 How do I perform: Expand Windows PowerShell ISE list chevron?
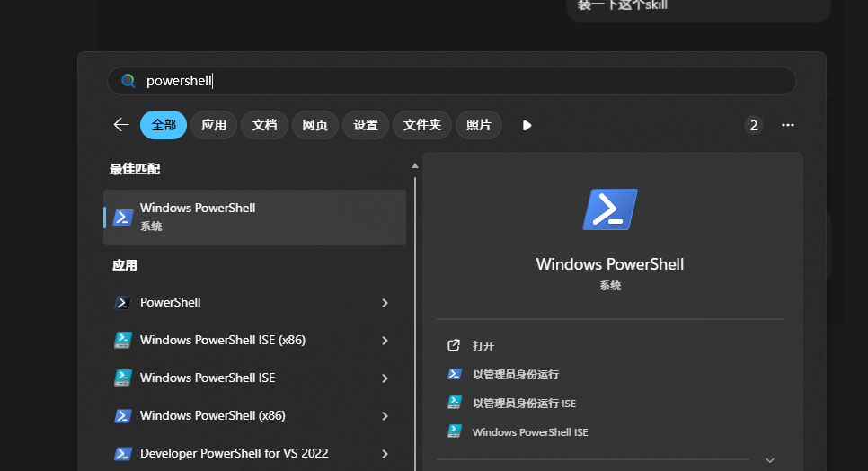(x=385, y=378)
